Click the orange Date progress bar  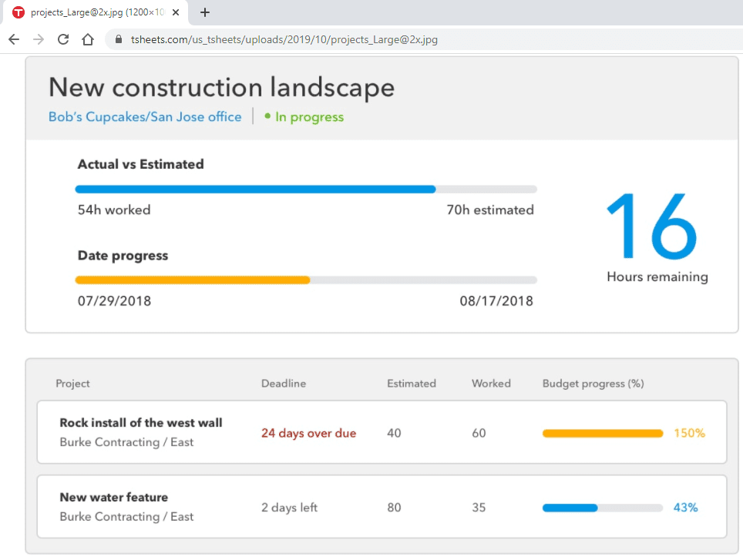click(193, 280)
